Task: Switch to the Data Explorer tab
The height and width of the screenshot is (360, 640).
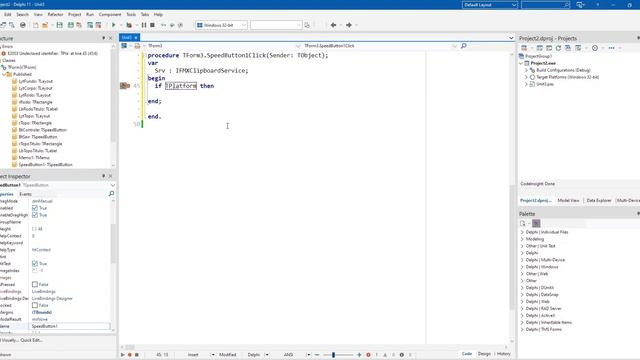Action: pyautogui.click(x=599, y=200)
